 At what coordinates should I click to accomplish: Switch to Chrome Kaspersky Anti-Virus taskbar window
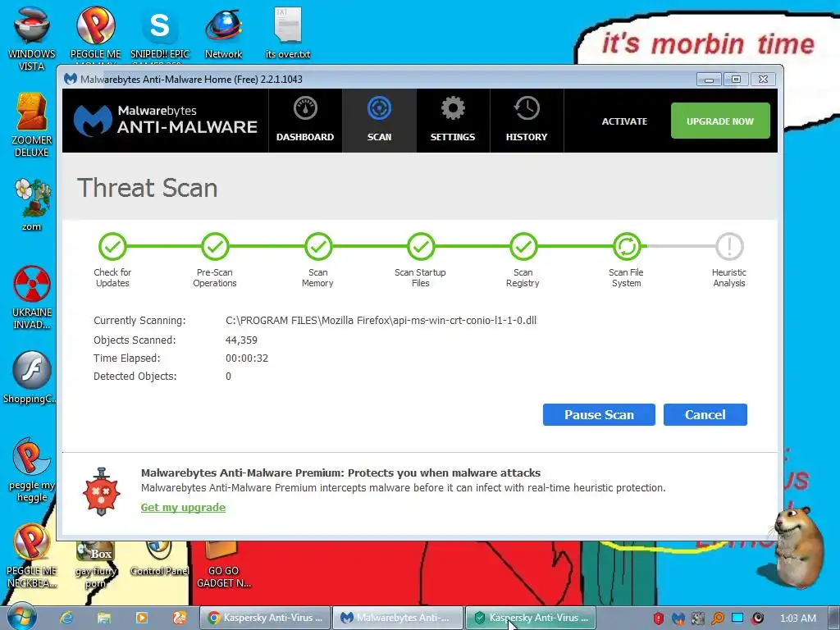[x=265, y=618]
